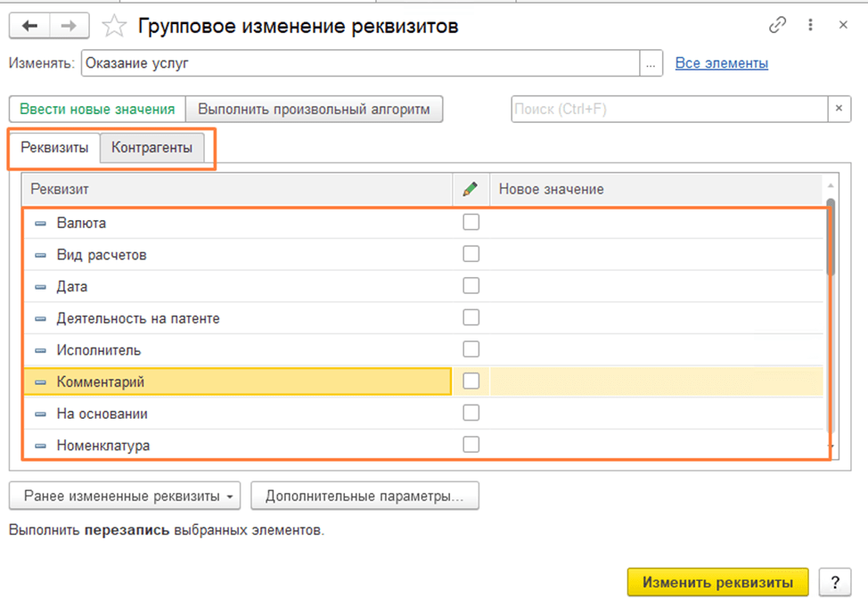Viewport: 868px width, 606px height.
Task: Open the Все элементы link
Action: pos(721,63)
